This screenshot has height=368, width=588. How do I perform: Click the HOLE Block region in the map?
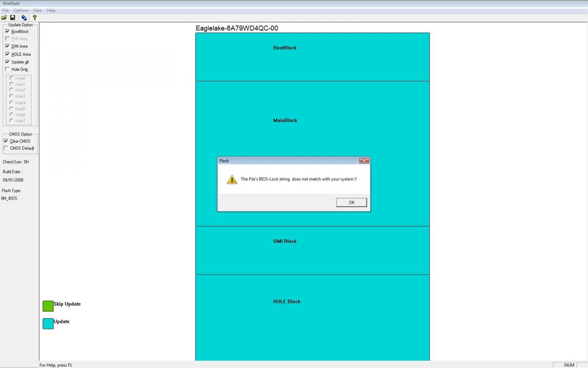312,318
